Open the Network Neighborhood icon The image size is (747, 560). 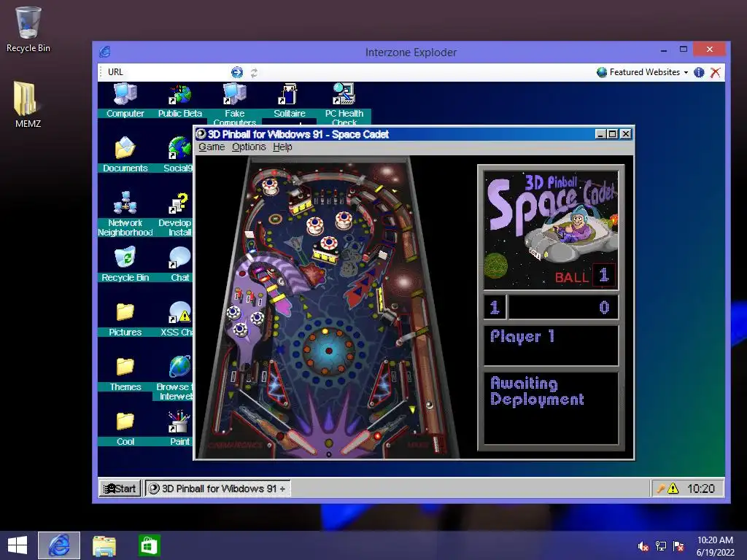point(125,203)
